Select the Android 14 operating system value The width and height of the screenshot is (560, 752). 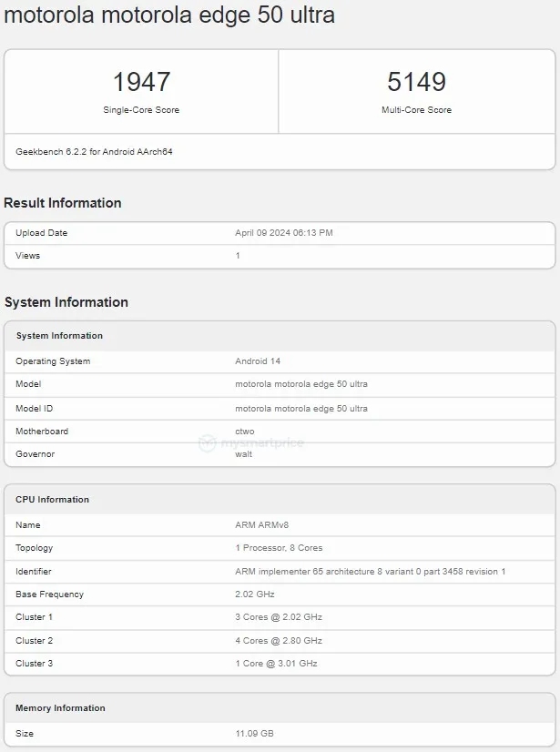point(258,361)
